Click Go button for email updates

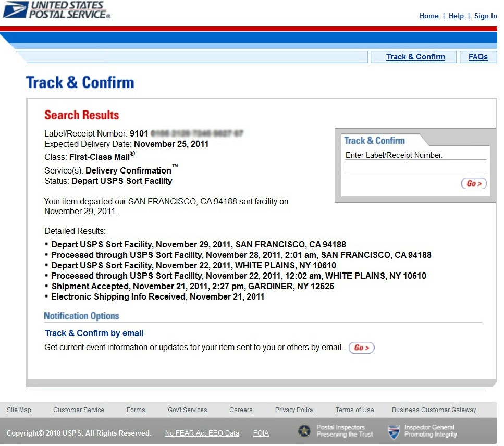click(x=362, y=348)
